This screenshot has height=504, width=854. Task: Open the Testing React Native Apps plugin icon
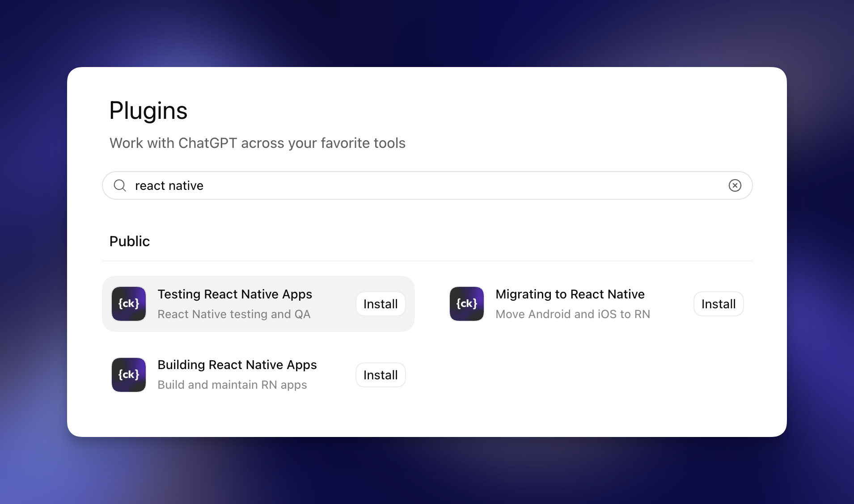(x=129, y=304)
